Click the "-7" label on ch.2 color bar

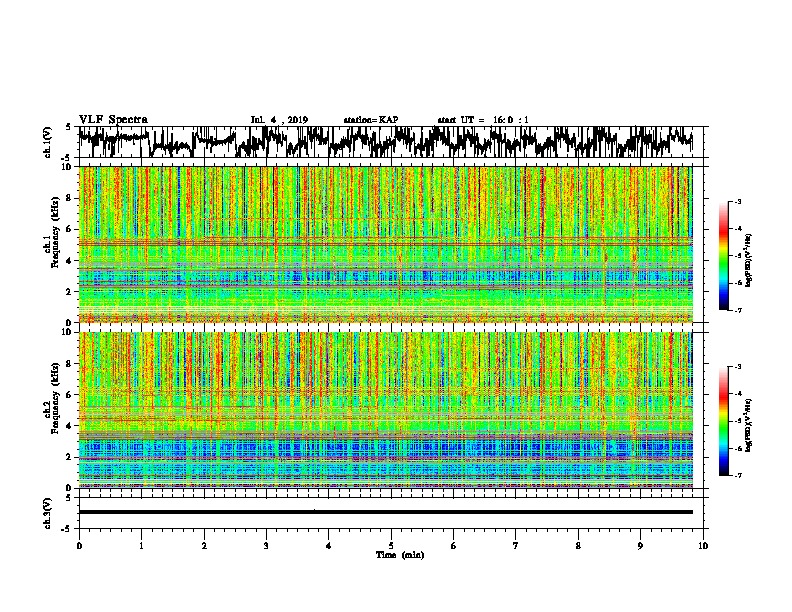(737, 475)
